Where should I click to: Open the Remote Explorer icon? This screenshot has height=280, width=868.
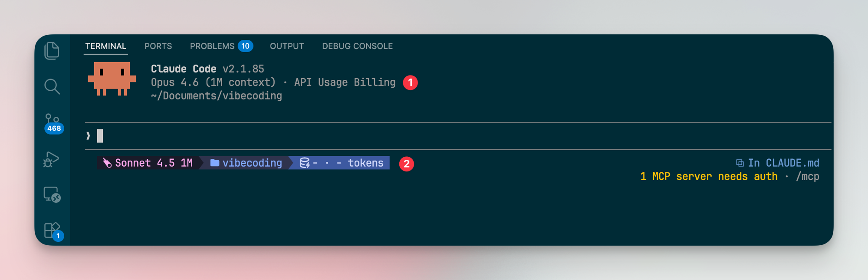(x=52, y=194)
